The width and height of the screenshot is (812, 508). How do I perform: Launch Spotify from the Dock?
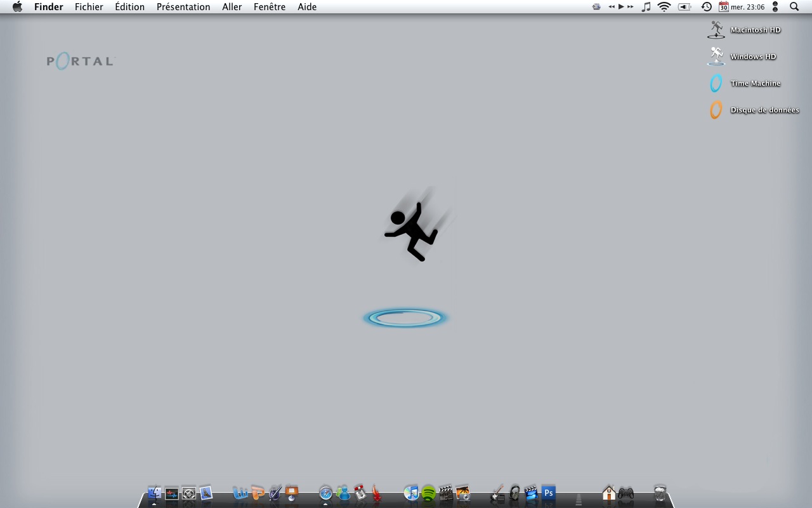429,493
